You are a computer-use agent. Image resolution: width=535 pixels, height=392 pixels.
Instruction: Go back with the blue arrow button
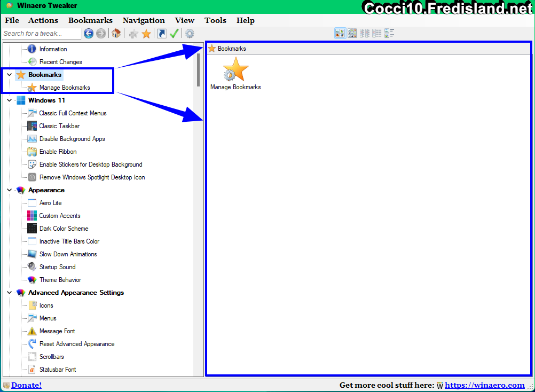(x=89, y=34)
